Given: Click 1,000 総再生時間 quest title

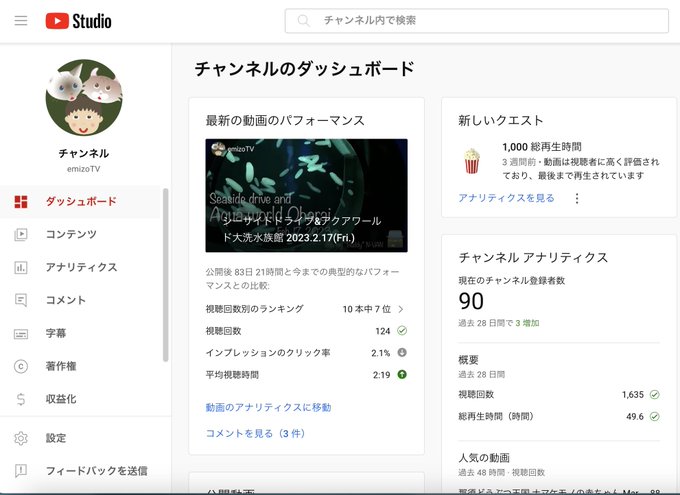Looking at the screenshot, I should [x=542, y=147].
